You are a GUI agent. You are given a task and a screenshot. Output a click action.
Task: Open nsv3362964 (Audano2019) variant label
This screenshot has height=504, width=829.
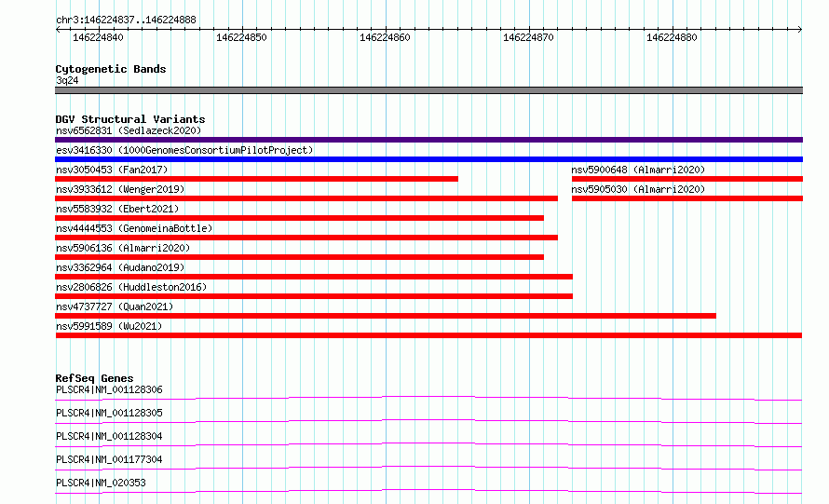pos(120,267)
